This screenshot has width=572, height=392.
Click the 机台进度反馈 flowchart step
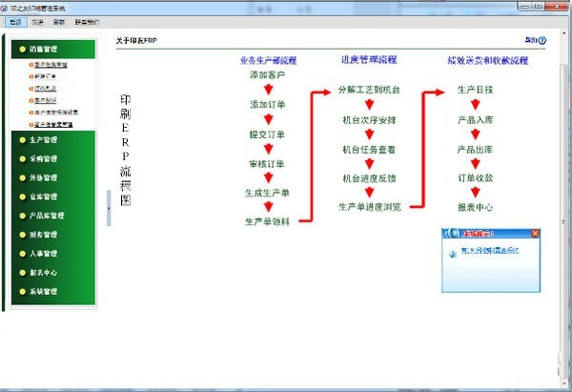tap(369, 178)
